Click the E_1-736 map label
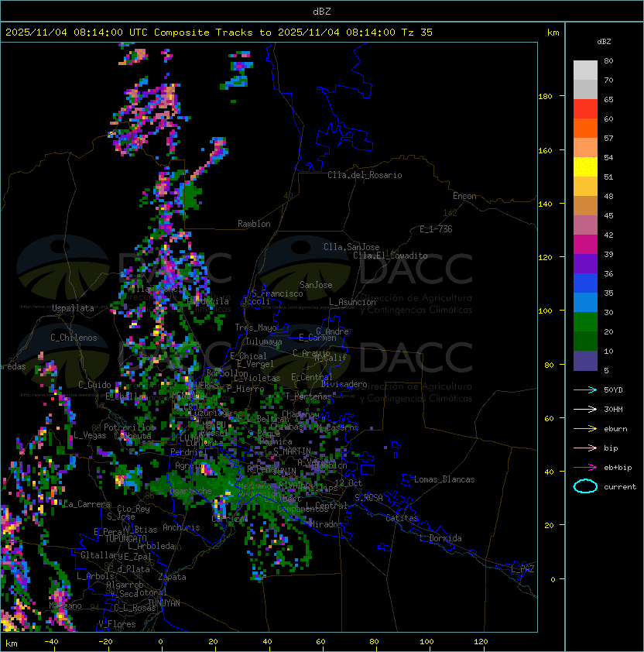Screen dimensions: 644x652 point(436,229)
